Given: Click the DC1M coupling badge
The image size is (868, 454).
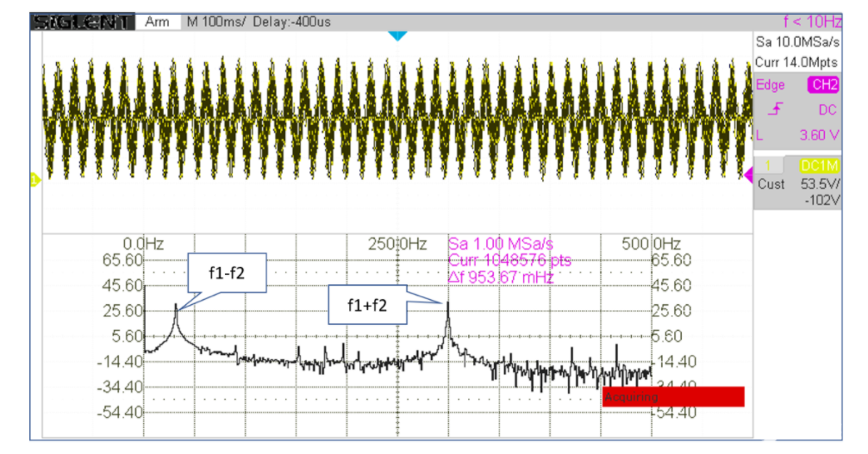Looking at the screenshot, I should 819,165.
